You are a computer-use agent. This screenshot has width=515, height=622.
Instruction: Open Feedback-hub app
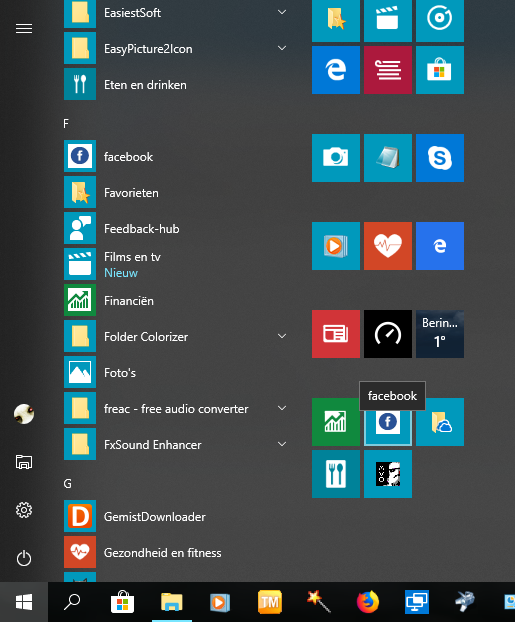pos(175,228)
